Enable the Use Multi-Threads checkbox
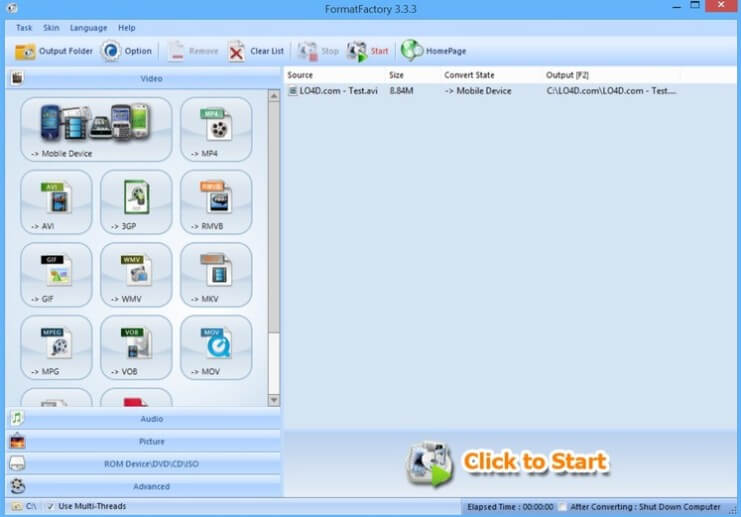741x517 pixels. point(51,507)
